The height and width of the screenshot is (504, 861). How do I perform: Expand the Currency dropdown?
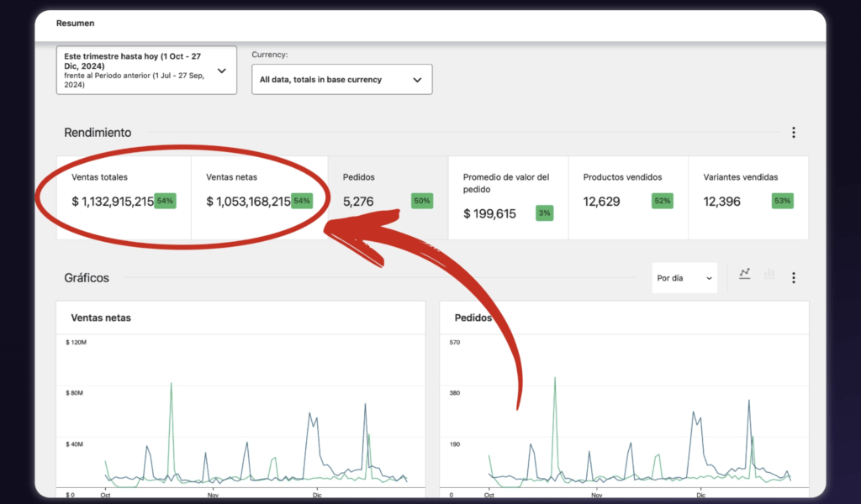[341, 80]
